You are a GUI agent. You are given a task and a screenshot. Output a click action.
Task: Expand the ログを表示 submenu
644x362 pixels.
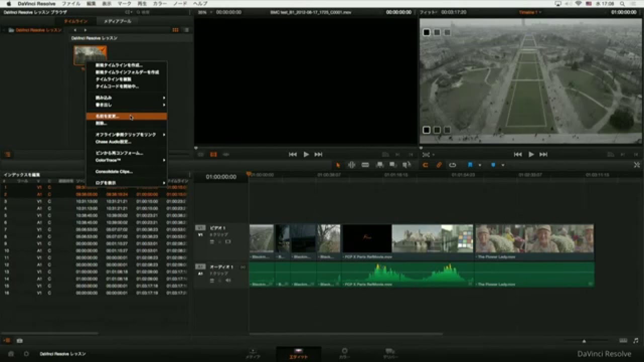(127, 183)
